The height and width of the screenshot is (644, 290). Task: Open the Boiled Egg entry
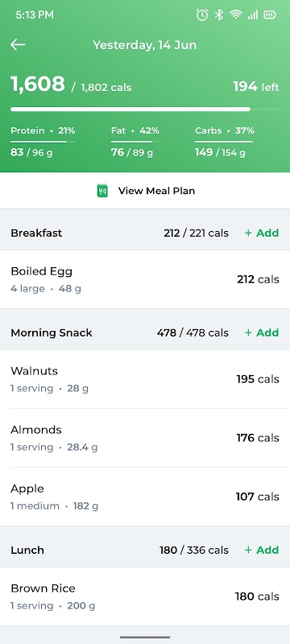(145, 279)
